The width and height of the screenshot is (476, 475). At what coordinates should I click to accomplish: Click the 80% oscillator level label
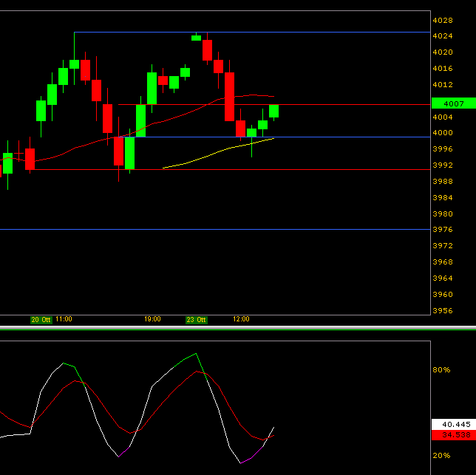(x=441, y=370)
